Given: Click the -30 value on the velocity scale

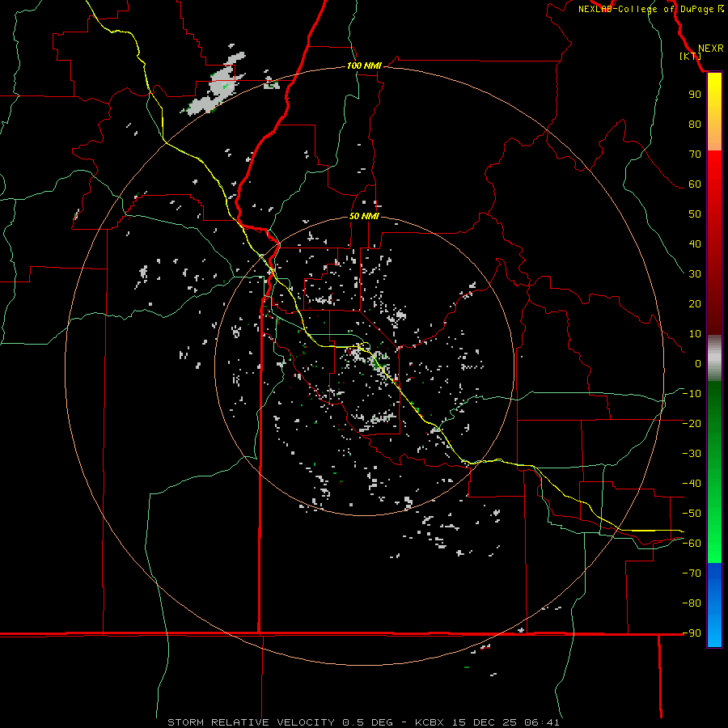Looking at the screenshot, I should [x=692, y=454].
